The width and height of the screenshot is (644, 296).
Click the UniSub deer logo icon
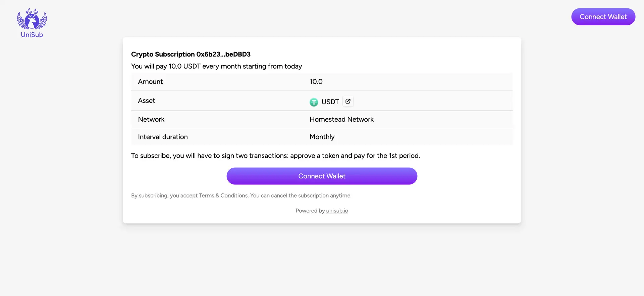click(32, 19)
